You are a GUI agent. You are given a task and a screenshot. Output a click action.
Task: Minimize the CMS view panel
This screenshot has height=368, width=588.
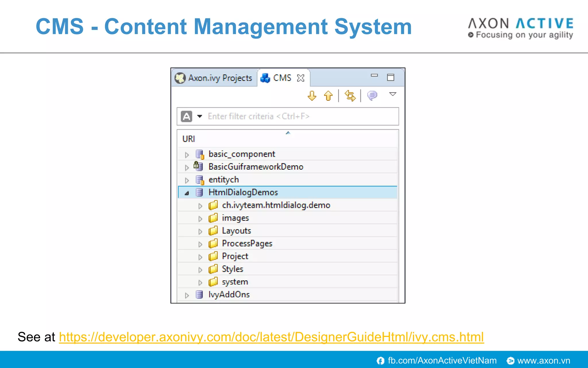coord(374,76)
